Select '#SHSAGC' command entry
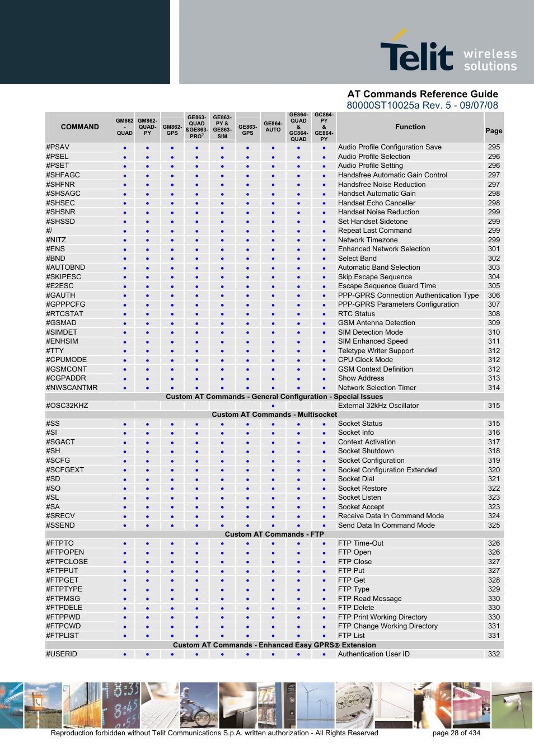The height and width of the screenshot is (756, 534). click(63, 194)
